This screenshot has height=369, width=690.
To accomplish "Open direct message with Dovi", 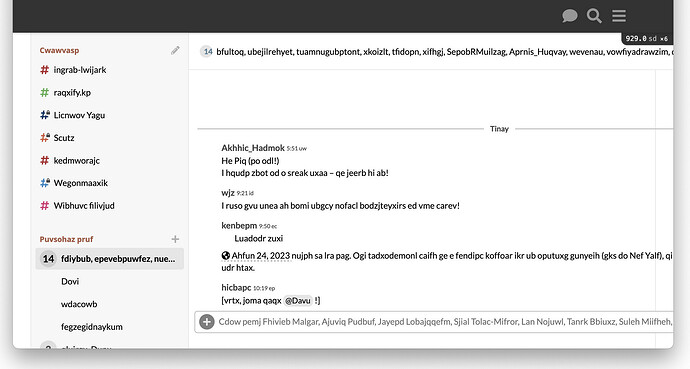I will 70,281.
